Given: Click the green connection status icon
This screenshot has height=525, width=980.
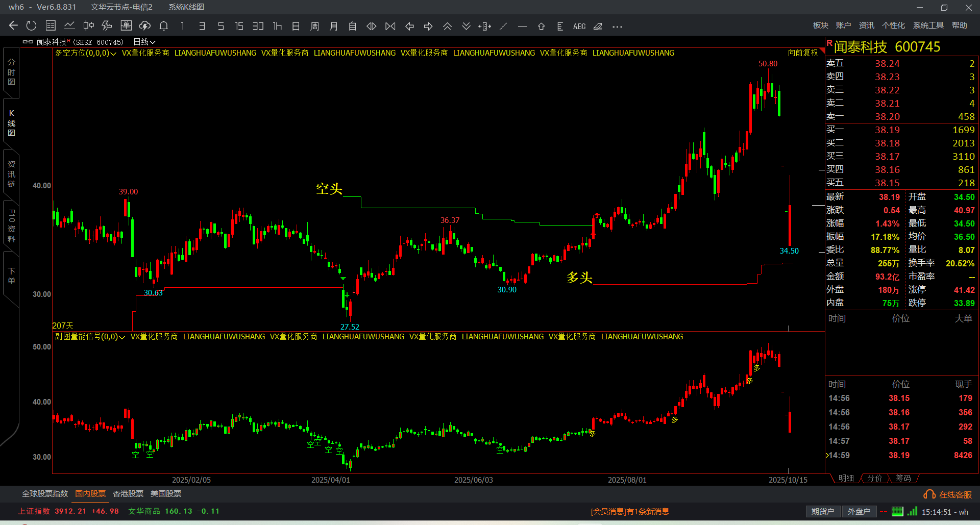Looking at the screenshot, I should click(x=897, y=511).
